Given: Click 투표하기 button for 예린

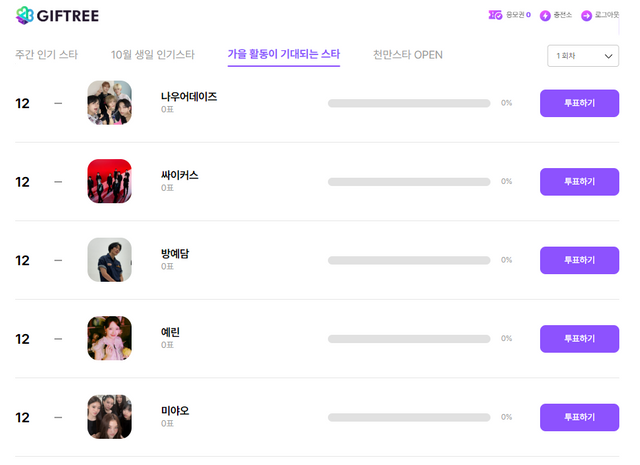Looking at the screenshot, I should click(579, 339).
